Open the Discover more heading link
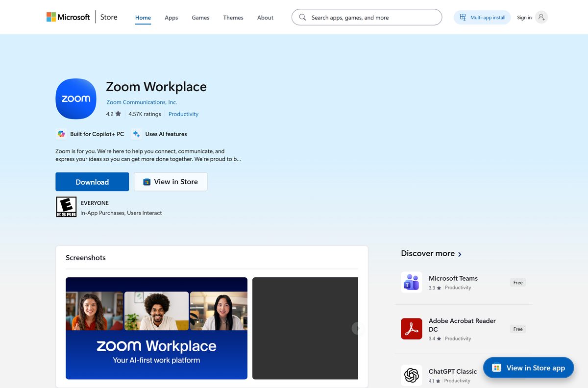 click(x=428, y=253)
